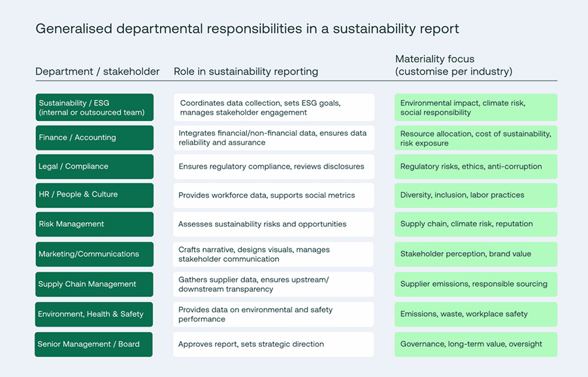Click the 'Assesses sustainability risks and opportunities' box
The image size is (588, 377).
point(273,224)
